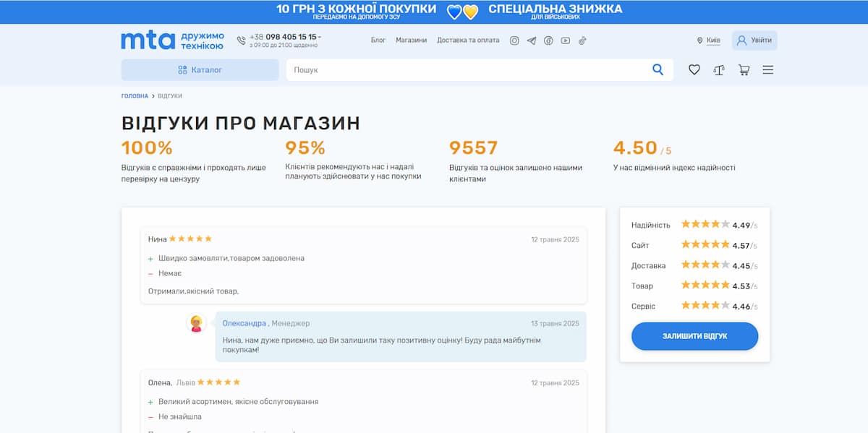The height and width of the screenshot is (433, 868).
Task: Expand the phone number dropdown
Action: 320,37
